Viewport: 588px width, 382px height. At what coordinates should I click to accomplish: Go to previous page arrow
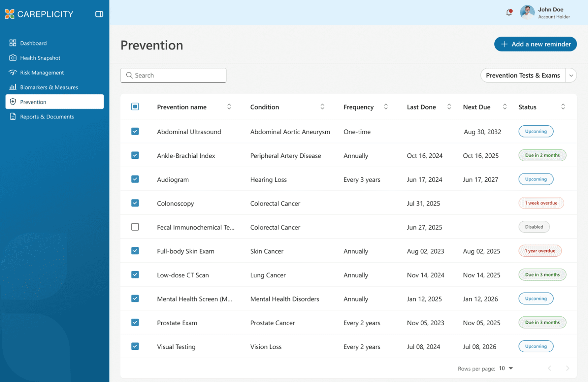coord(549,368)
